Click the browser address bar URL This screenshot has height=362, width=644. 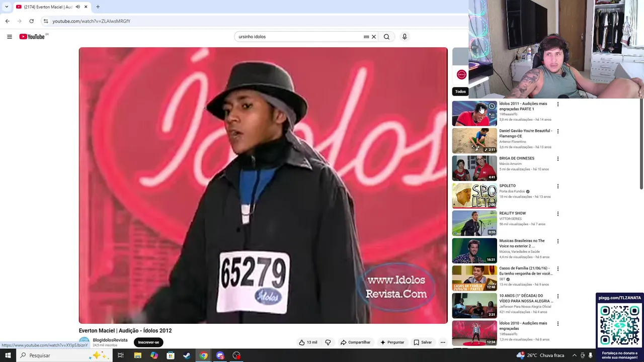pos(91,21)
